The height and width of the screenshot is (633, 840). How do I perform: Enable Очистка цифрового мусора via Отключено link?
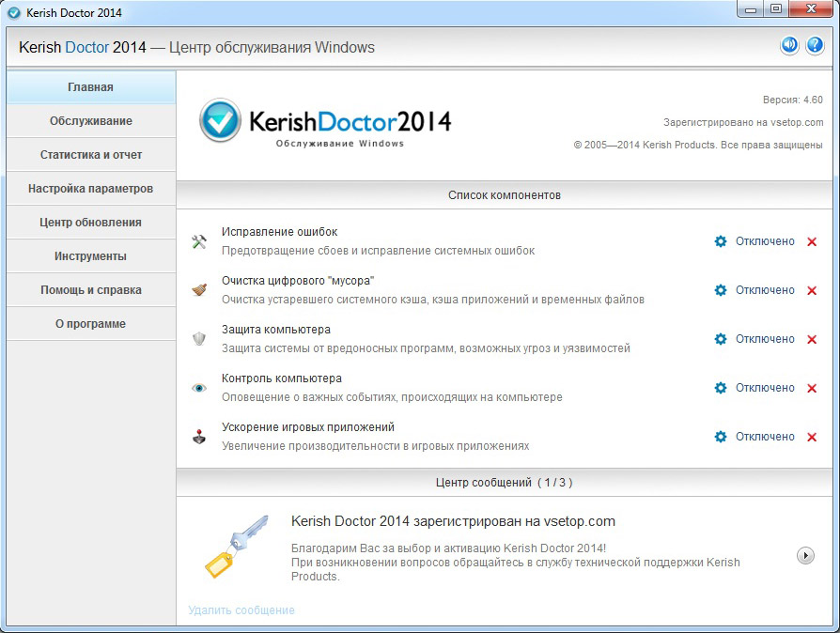tap(765, 290)
